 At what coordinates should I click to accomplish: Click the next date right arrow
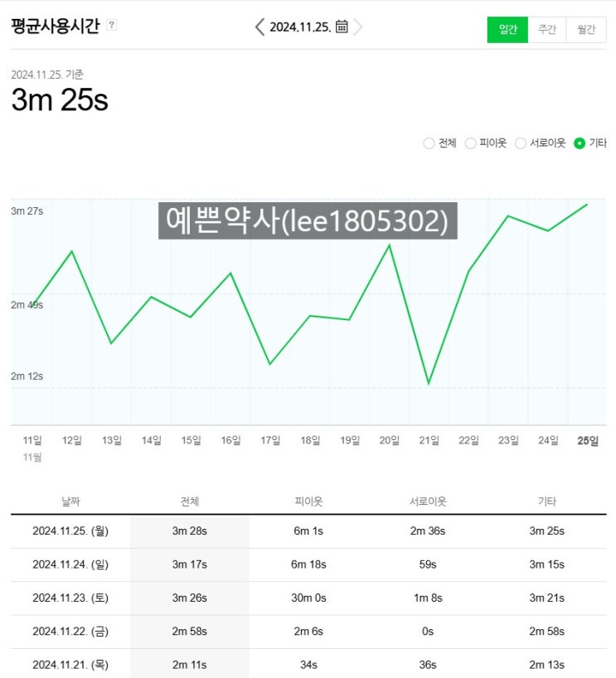pyautogui.click(x=358, y=27)
